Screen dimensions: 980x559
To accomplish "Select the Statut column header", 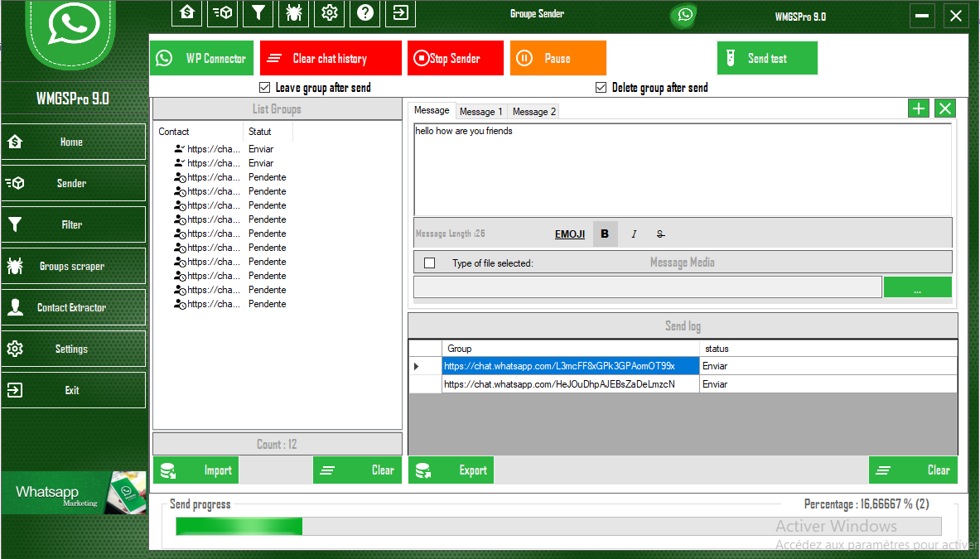I will pyautogui.click(x=268, y=131).
